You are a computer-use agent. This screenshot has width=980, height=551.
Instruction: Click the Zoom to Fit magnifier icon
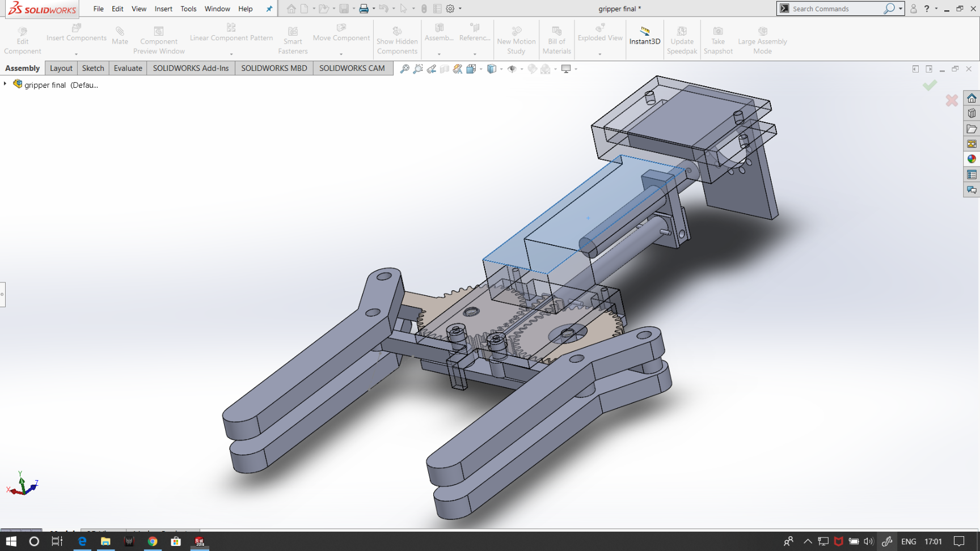pyautogui.click(x=404, y=69)
